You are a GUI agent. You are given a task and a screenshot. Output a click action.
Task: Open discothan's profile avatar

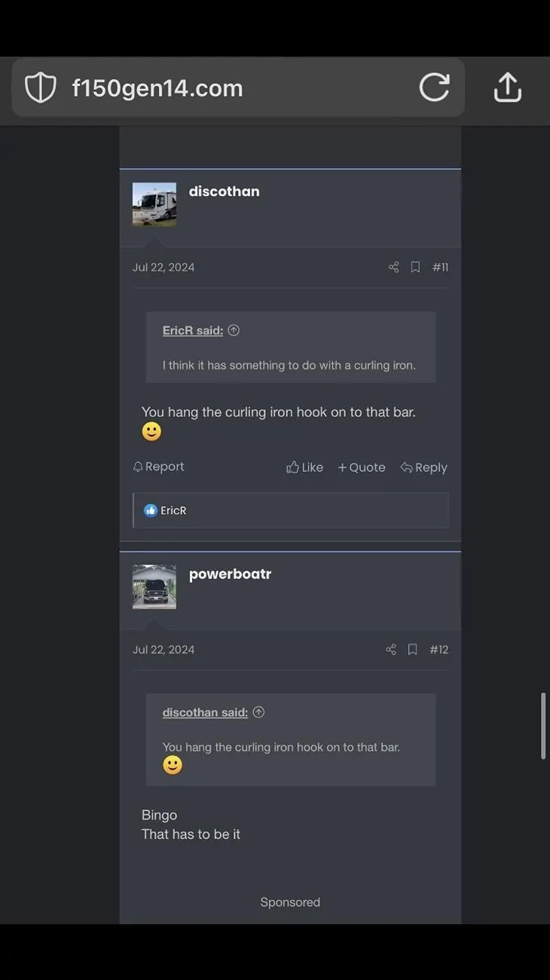[x=154, y=204]
